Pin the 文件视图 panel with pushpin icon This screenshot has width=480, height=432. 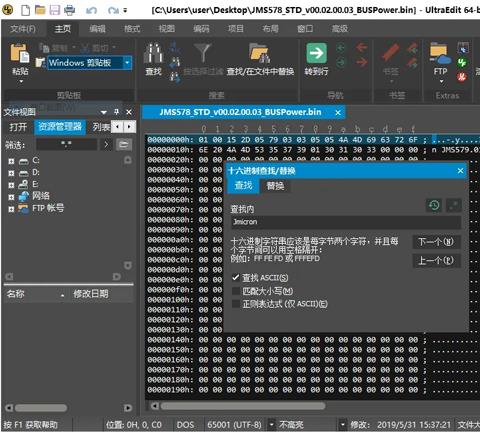pos(116,112)
